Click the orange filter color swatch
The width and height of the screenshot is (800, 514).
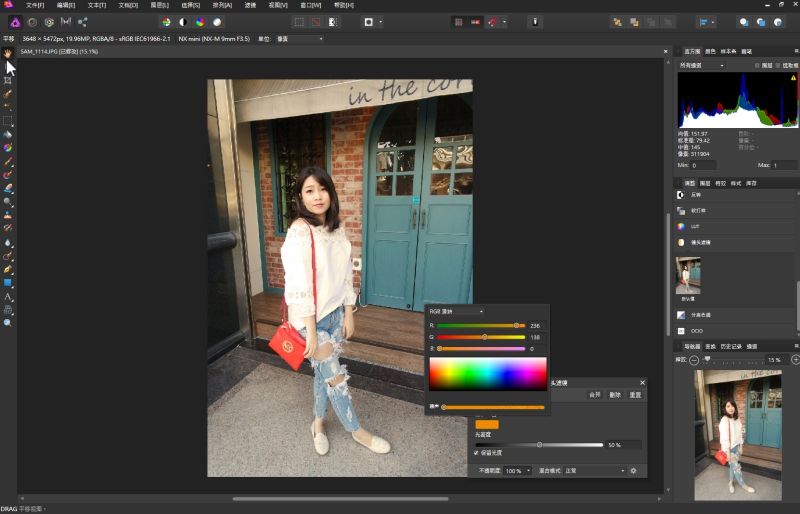[x=487, y=424]
